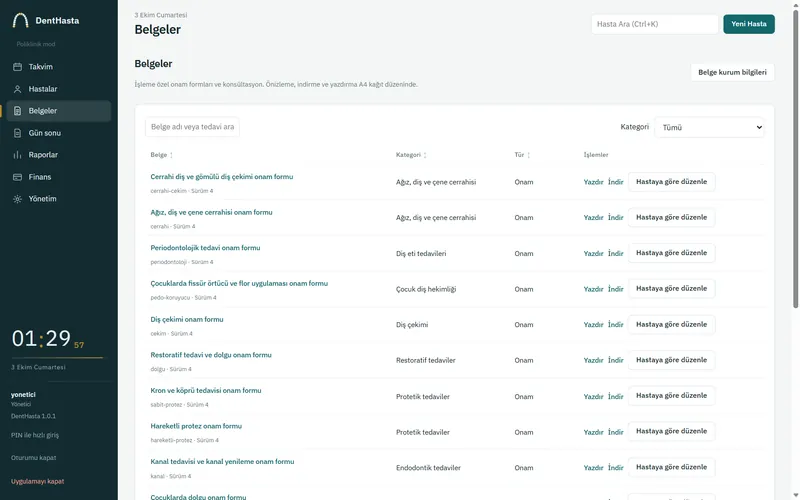Click the Belgeler document icon in sidebar

point(17,111)
